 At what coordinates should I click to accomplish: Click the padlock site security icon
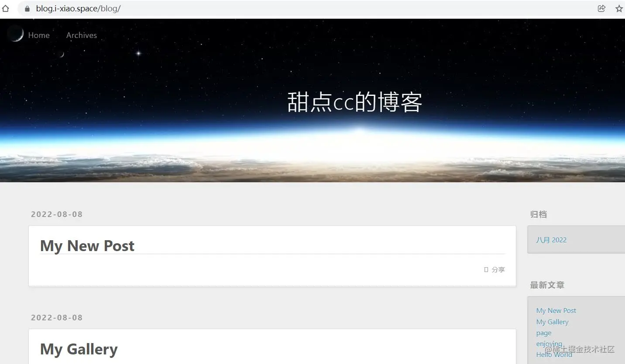point(27,9)
